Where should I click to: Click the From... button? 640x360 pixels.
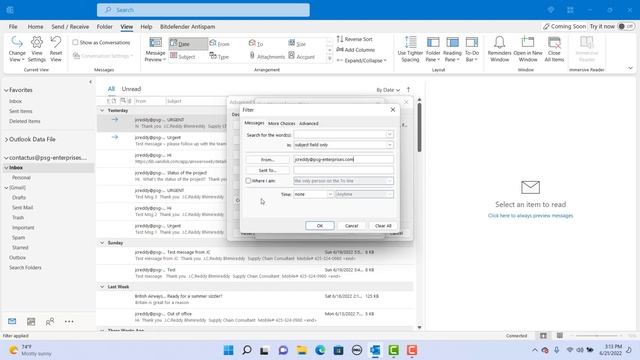268,160
